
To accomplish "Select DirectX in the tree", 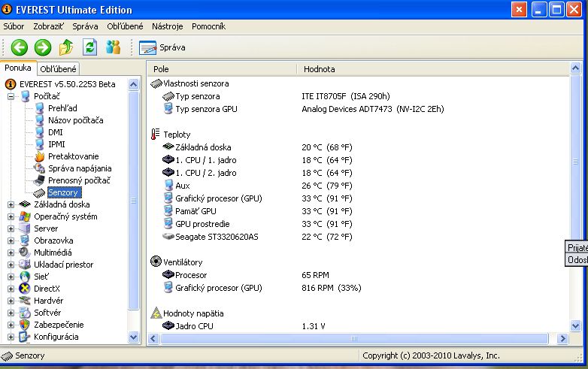I will point(48,289).
